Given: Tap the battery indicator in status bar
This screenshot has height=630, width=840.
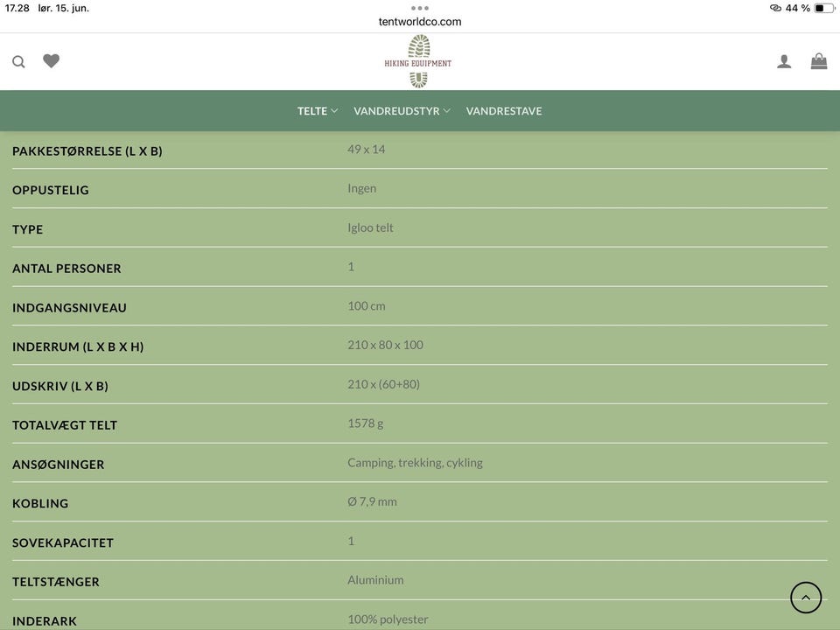Looking at the screenshot, I should click(x=824, y=8).
